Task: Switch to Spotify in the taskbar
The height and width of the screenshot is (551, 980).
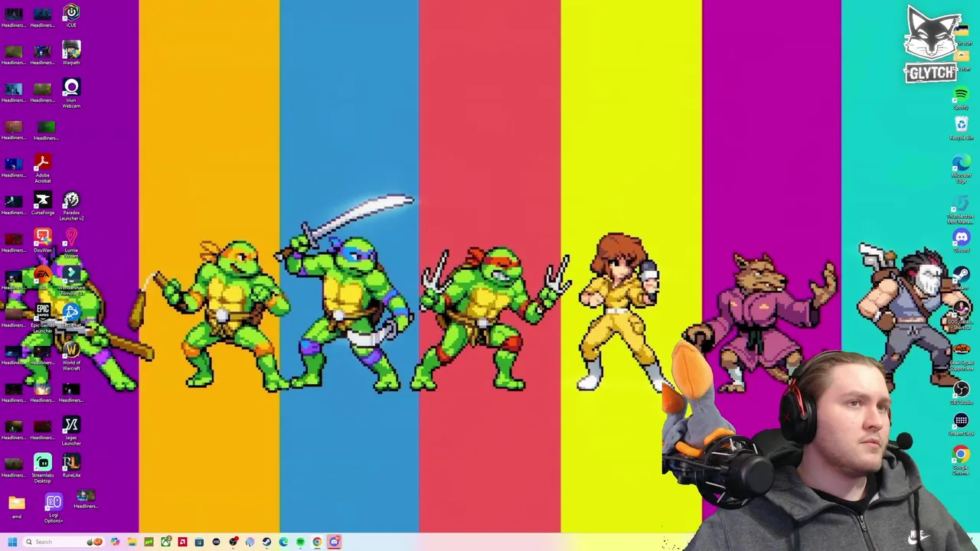Action: (300, 542)
